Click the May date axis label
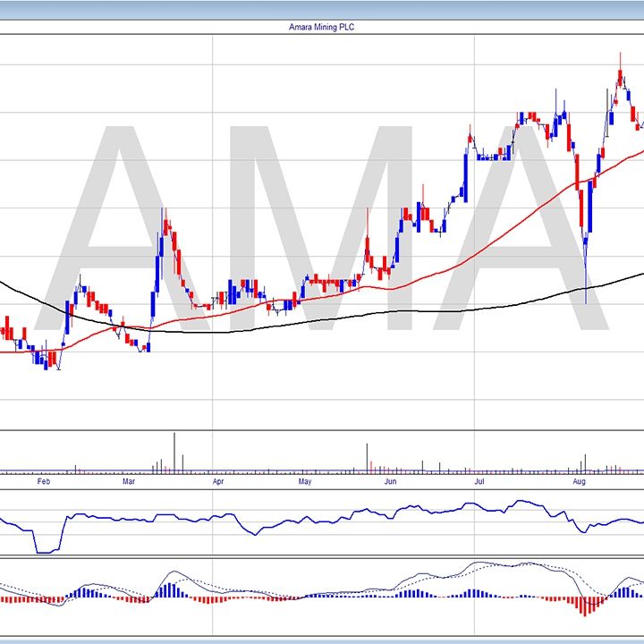Viewport: 644px width, 644px height. [304, 481]
